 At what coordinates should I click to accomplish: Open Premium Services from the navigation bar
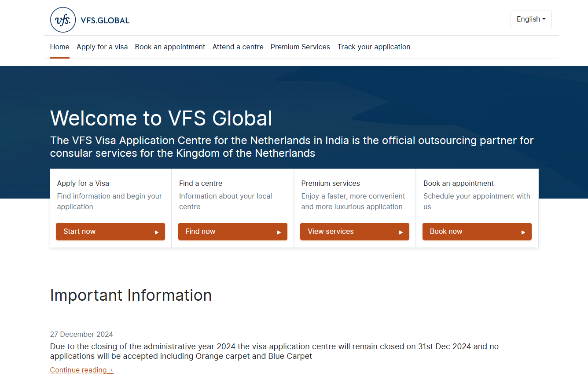(x=300, y=47)
